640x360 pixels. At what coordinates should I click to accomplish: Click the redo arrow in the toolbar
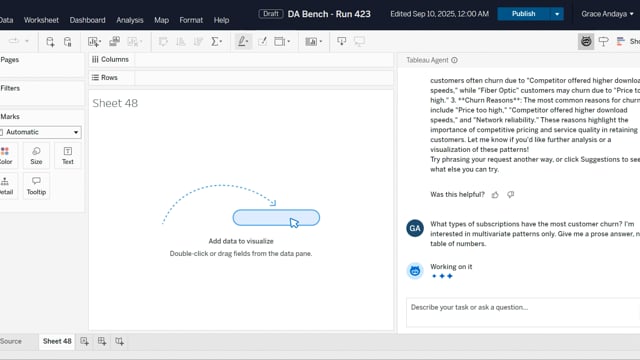[x=14, y=41]
